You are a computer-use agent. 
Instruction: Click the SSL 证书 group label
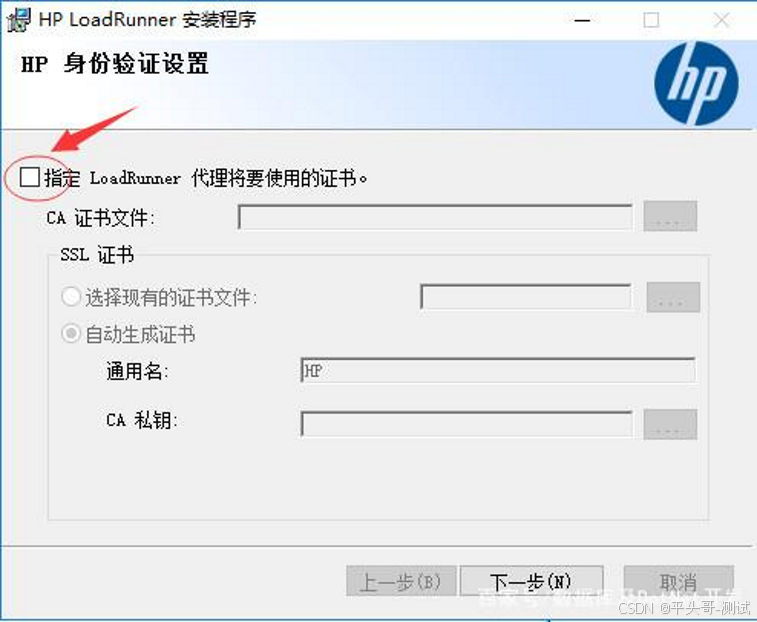point(97,254)
